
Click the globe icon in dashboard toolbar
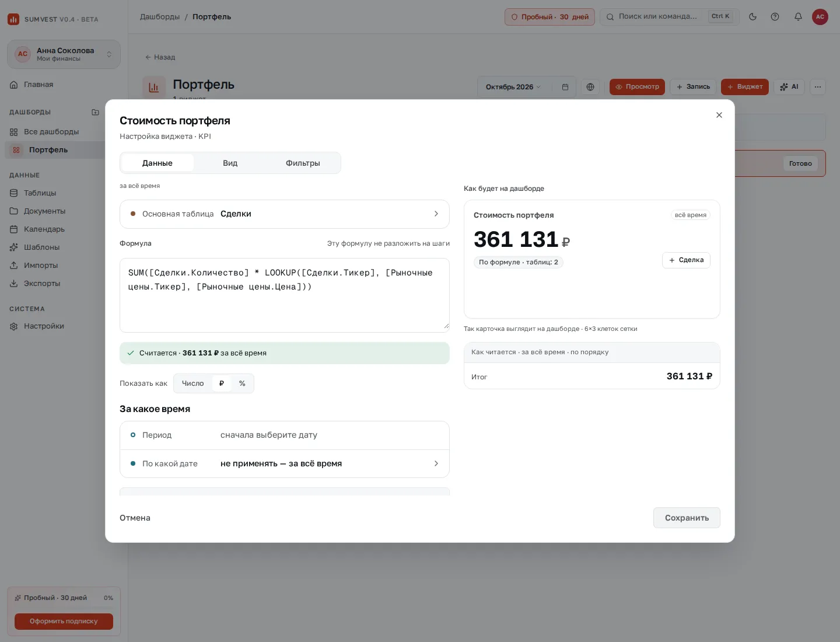coord(590,87)
